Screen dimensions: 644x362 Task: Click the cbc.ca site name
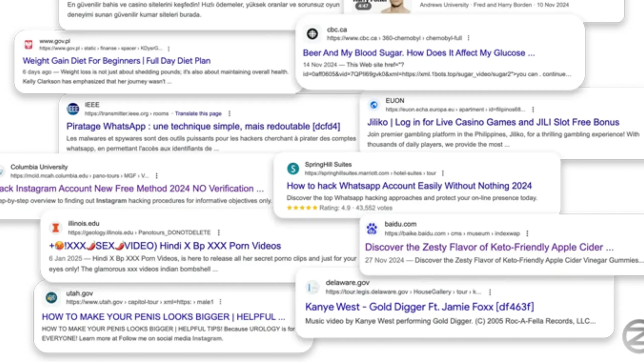[337, 30]
